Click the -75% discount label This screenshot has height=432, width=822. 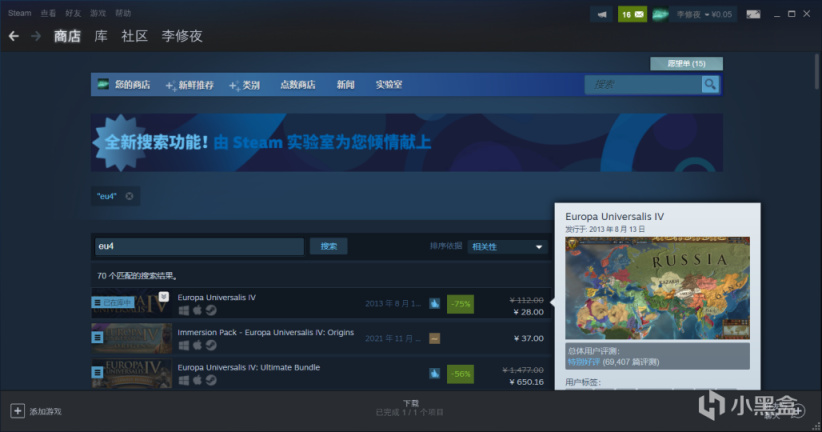[x=460, y=304]
